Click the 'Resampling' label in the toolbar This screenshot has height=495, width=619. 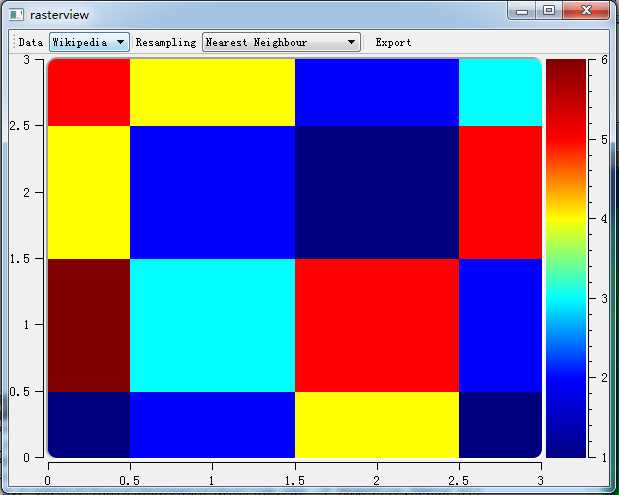pos(166,42)
